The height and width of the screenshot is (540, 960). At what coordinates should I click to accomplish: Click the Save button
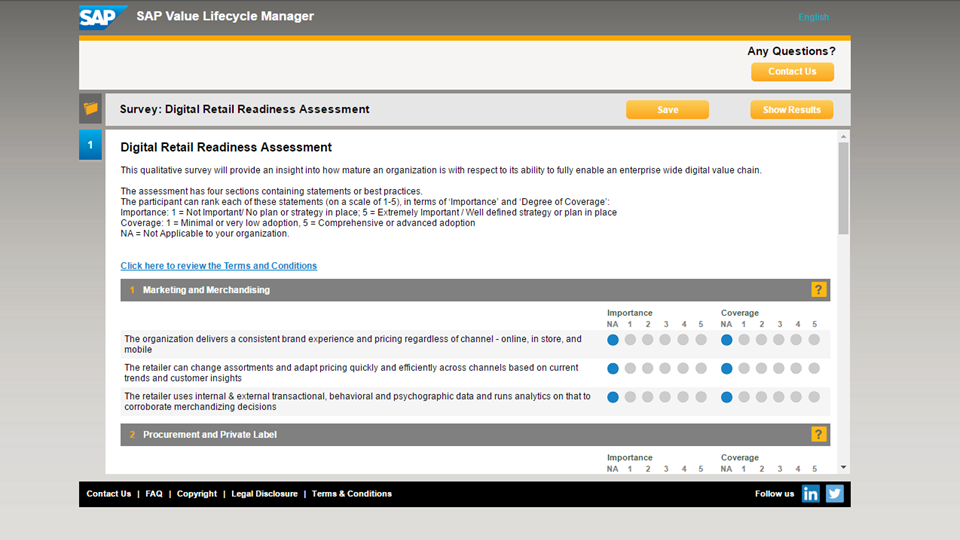pos(667,110)
